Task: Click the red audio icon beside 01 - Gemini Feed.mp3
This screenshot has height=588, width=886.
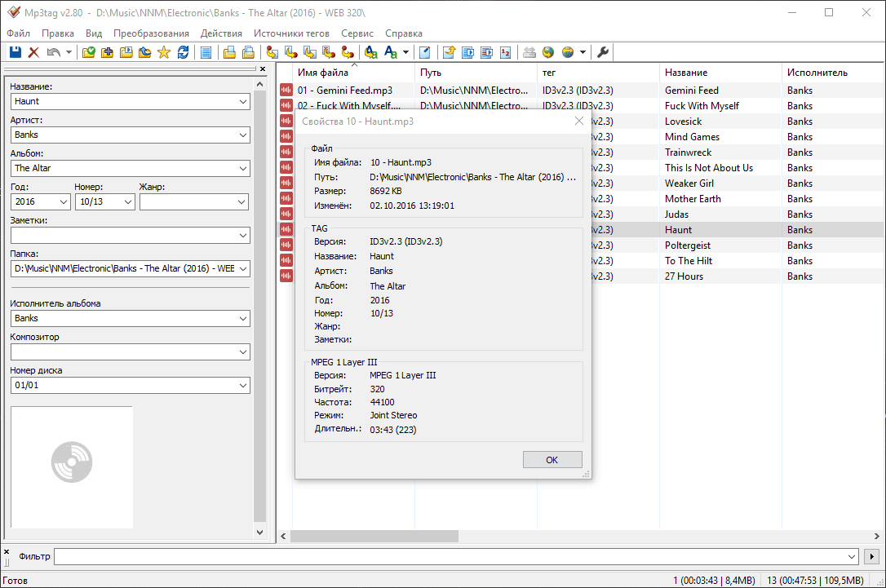Action: click(x=286, y=91)
